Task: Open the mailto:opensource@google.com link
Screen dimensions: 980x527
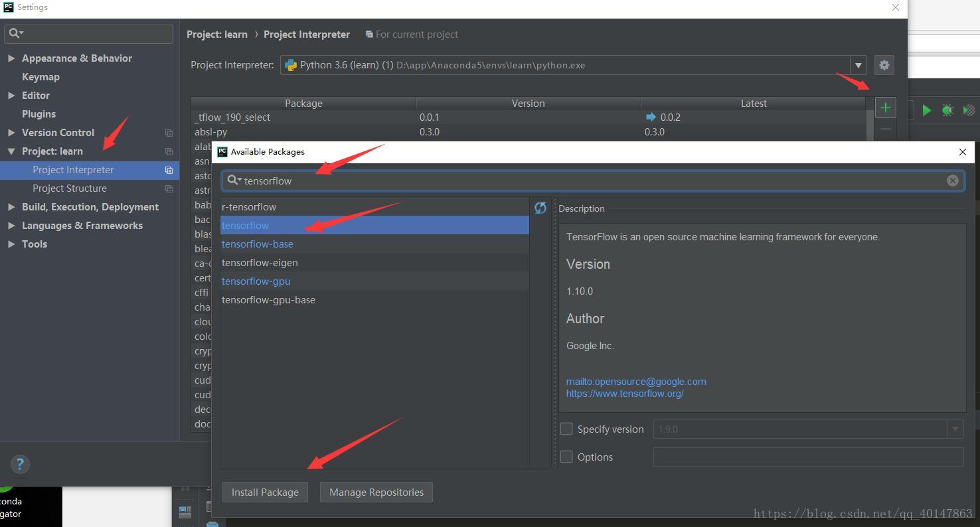Action: click(636, 382)
